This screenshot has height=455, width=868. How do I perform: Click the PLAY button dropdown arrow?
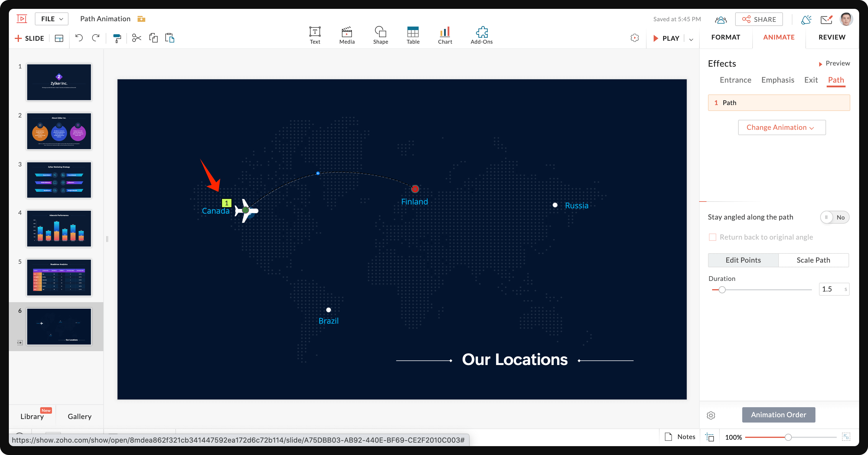[692, 38]
